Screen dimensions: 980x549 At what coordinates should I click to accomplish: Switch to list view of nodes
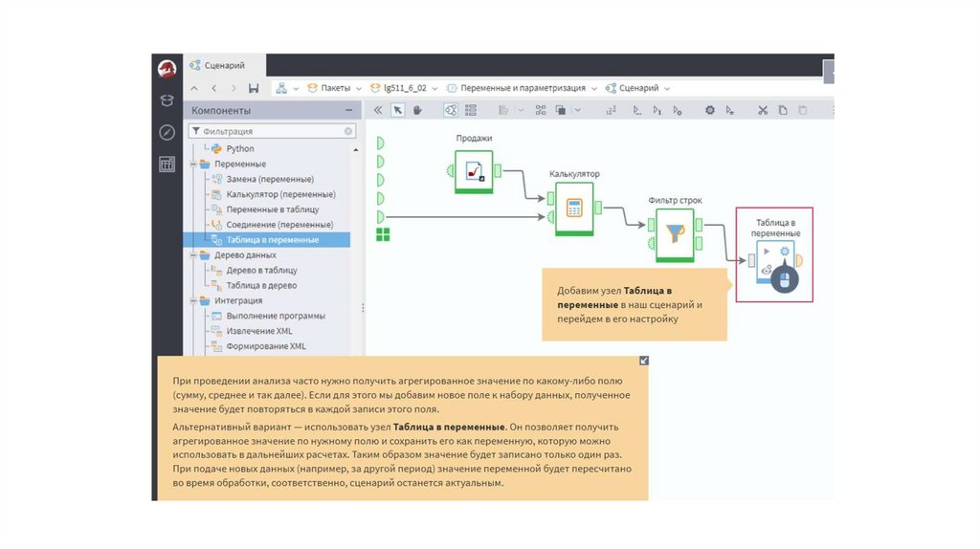point(471,110)
